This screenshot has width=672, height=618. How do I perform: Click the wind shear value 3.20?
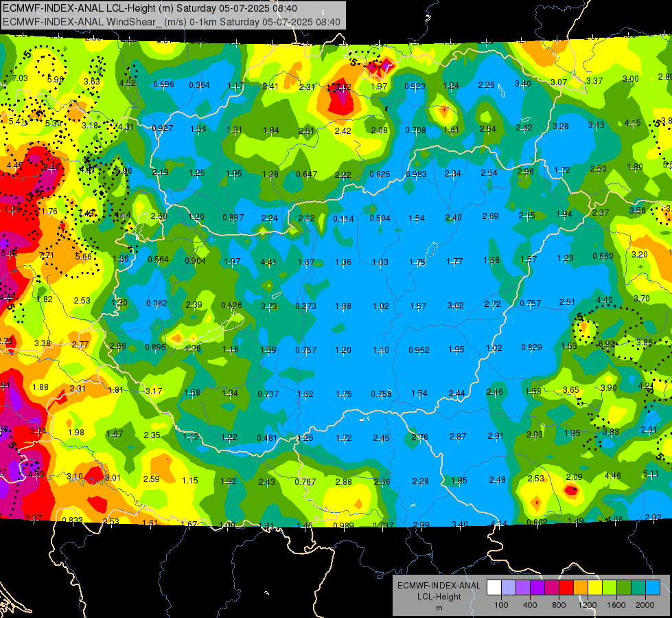pos(640,254)
